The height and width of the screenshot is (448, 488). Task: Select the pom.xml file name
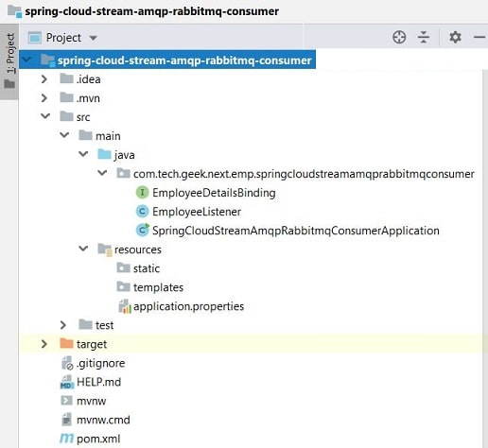pyautogui.click(x=98, y=439)
